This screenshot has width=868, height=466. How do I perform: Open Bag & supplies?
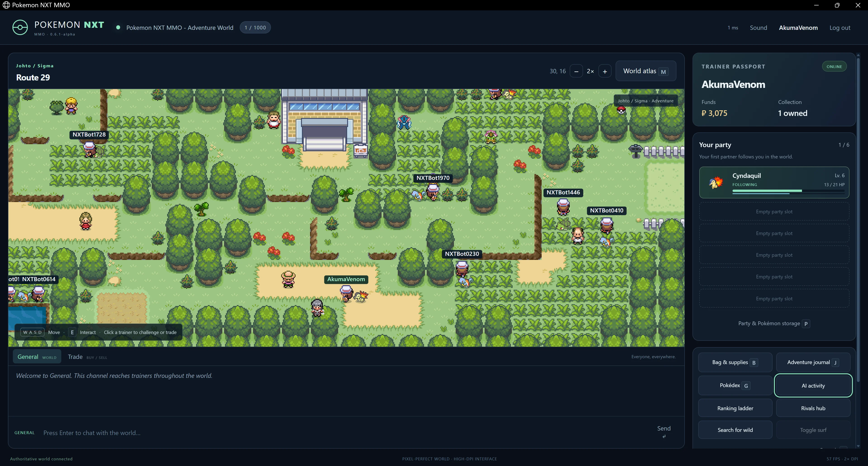(735, 362)
